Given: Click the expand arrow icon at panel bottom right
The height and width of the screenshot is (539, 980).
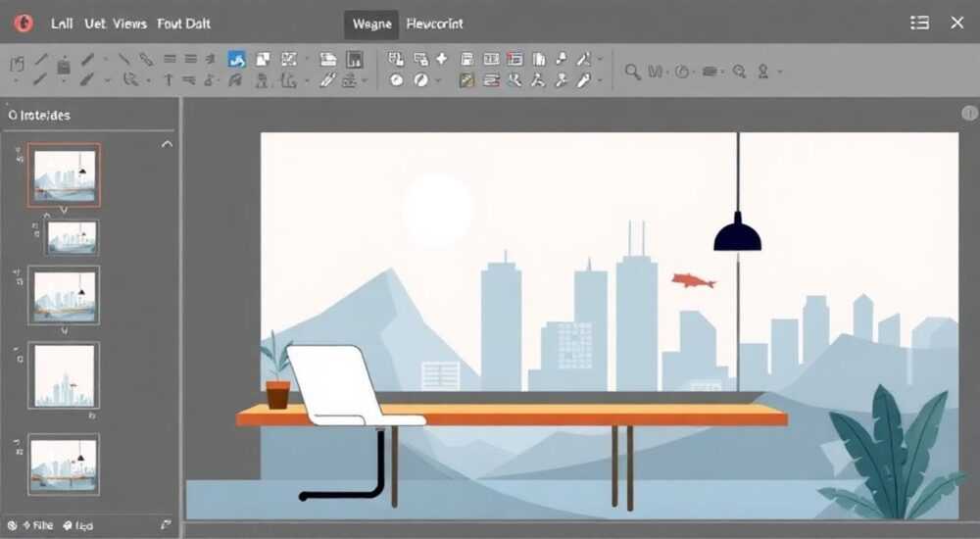Looking at the screenshot, I should (166, 524).
